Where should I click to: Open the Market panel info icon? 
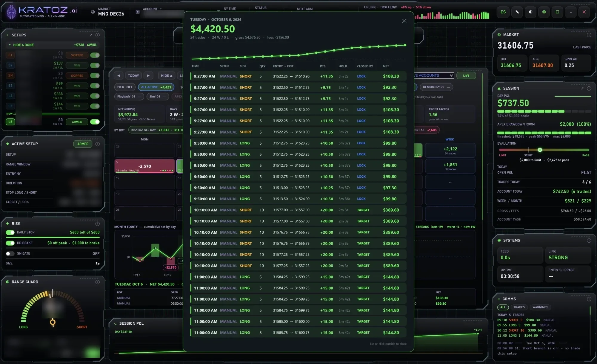(589, 35)
